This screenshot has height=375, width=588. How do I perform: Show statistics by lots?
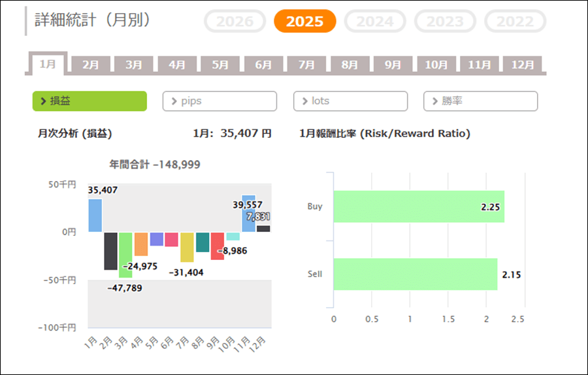tap(350, 101)
